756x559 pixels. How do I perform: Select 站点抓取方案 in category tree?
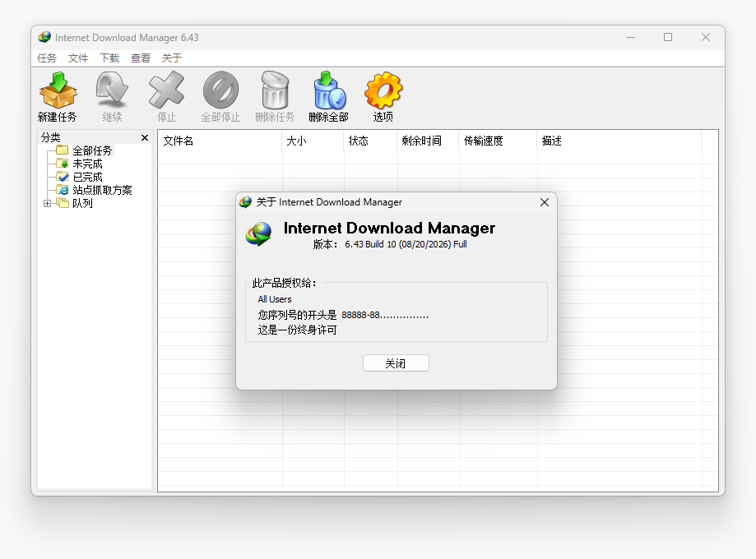point(102,190)
